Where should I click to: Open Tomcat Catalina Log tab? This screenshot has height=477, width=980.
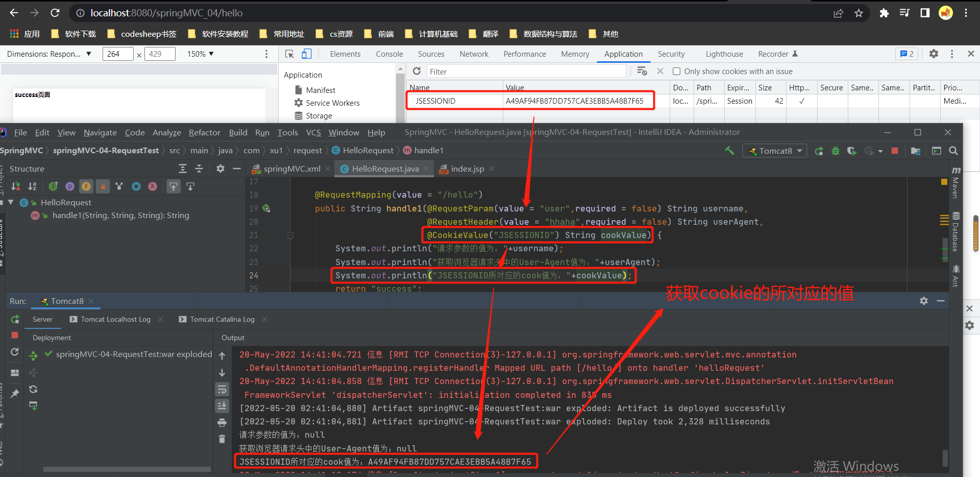223,319
